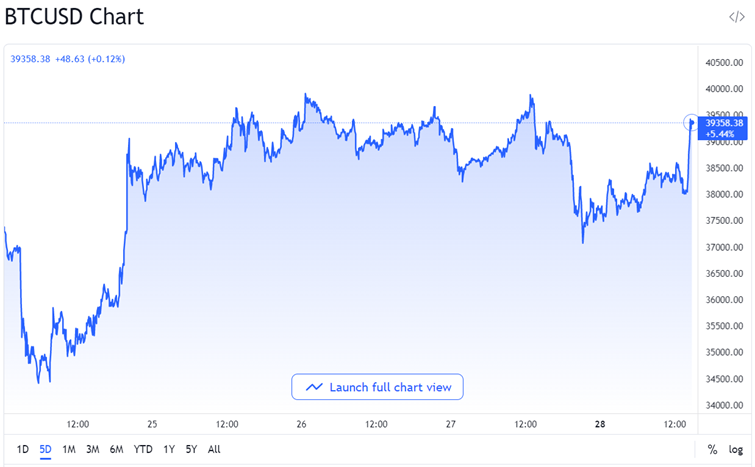Image resolution: width=755 pixels, height=467 pixels.
Task: Pick the 5Y time range
Action: (191, 450)
